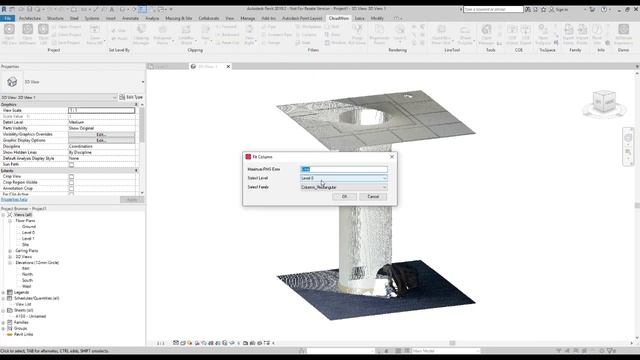The width and height of the screenshot is (640, 360).
Task: Click OK in the Fit Column dialog
Action: 344,197
